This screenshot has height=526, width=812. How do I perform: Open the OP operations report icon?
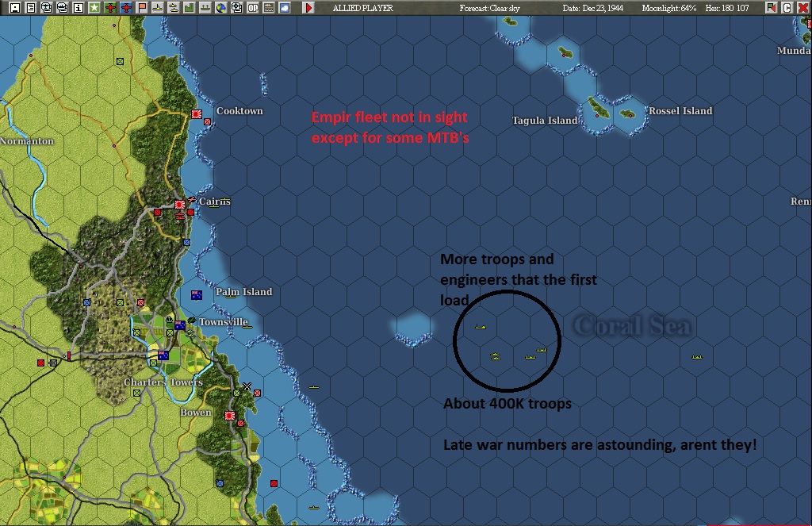point(253,8)
